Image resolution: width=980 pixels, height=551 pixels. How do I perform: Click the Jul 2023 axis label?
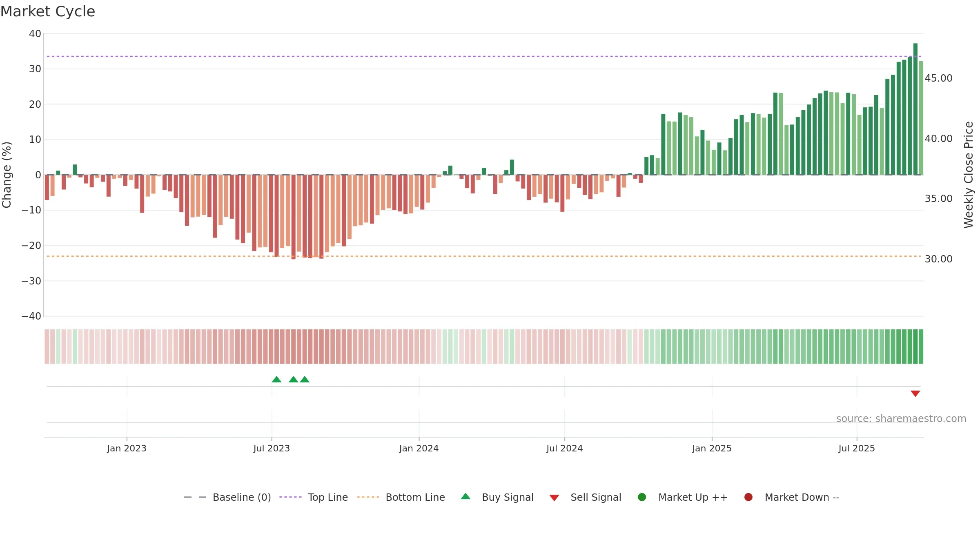click(x=272, y=448)
